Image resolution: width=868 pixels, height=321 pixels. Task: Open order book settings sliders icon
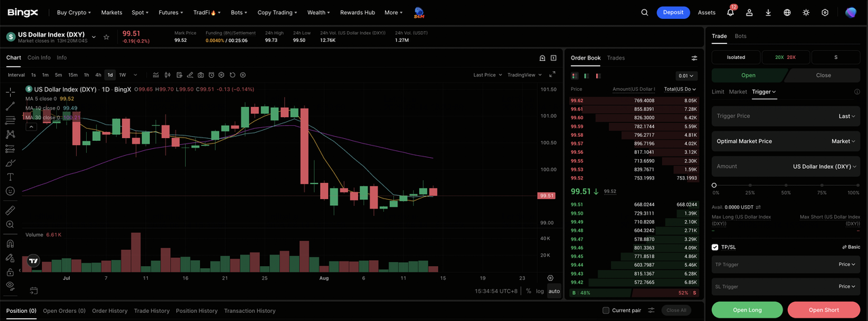coord(694,58)
